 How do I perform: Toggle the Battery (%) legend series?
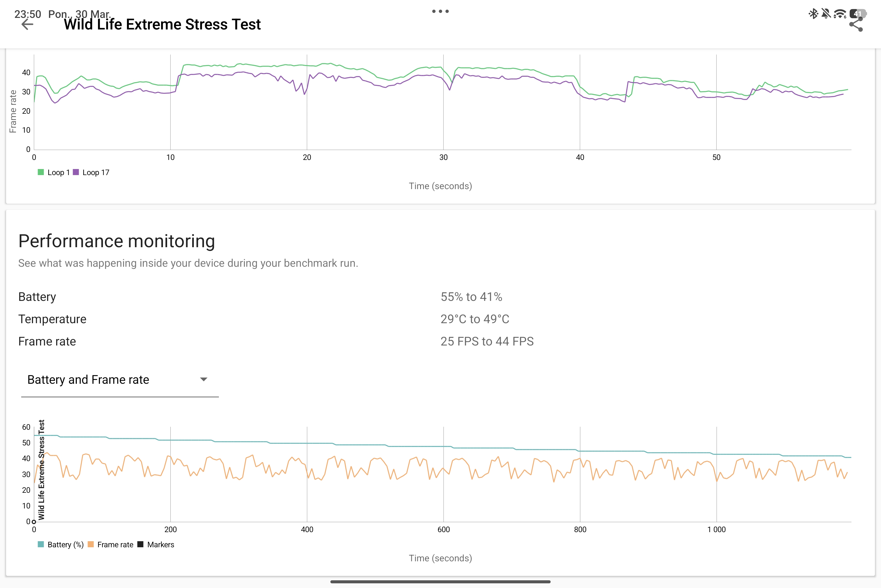pos(65,545)
